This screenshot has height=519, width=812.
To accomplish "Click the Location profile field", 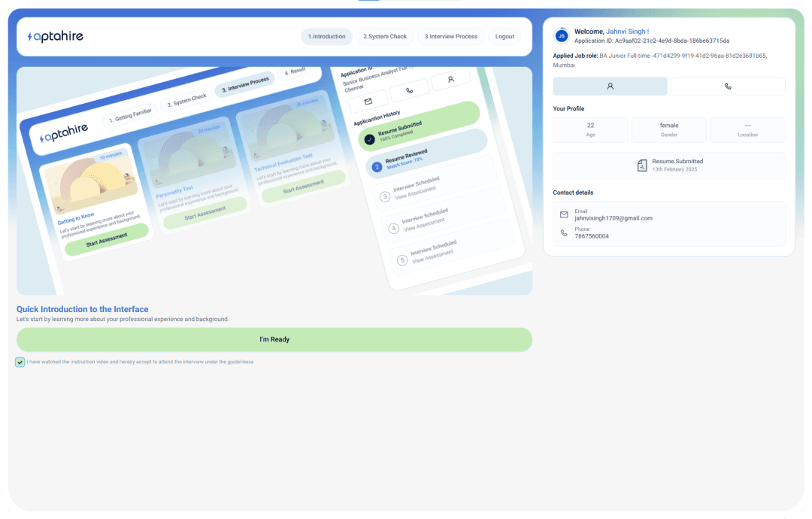I will [747, 129].
